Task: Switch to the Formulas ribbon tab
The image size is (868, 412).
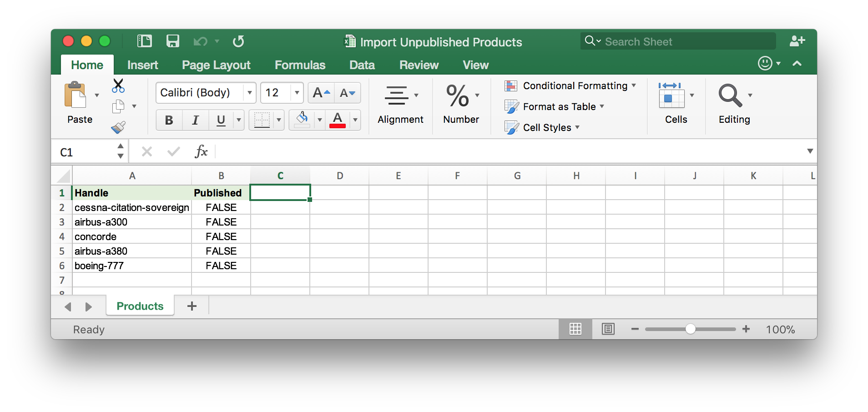Action: point(300,65)
